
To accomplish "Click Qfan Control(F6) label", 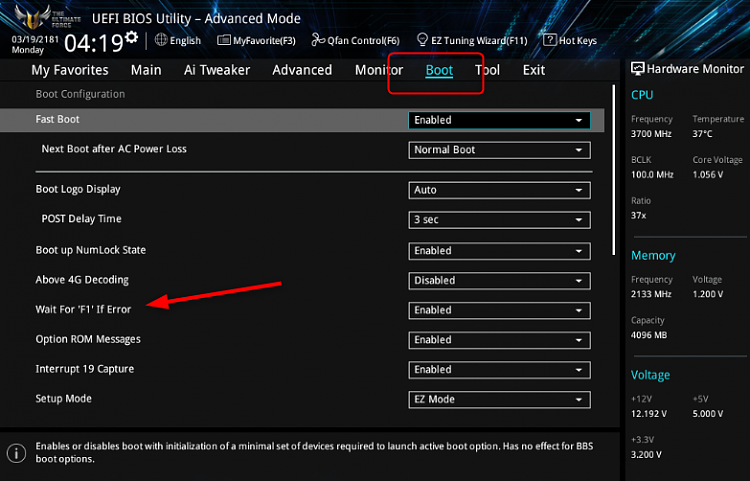I will [363, 41].
